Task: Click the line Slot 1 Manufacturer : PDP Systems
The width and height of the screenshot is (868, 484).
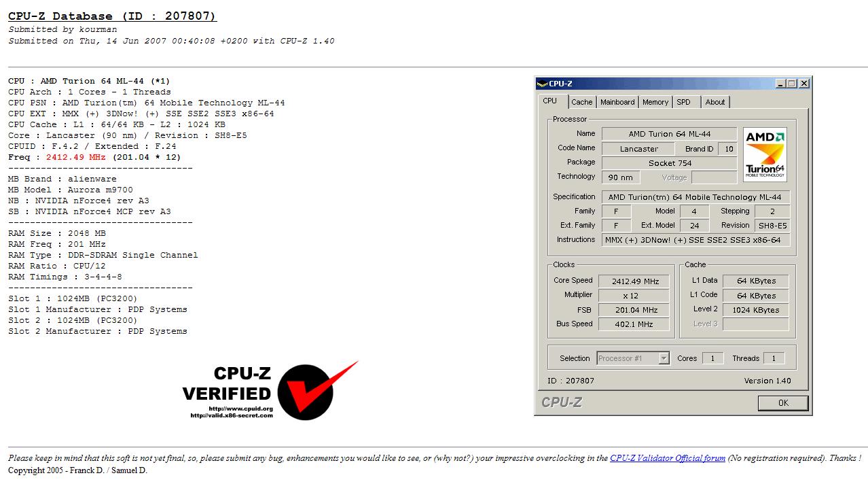Action: tap(98, 309)
